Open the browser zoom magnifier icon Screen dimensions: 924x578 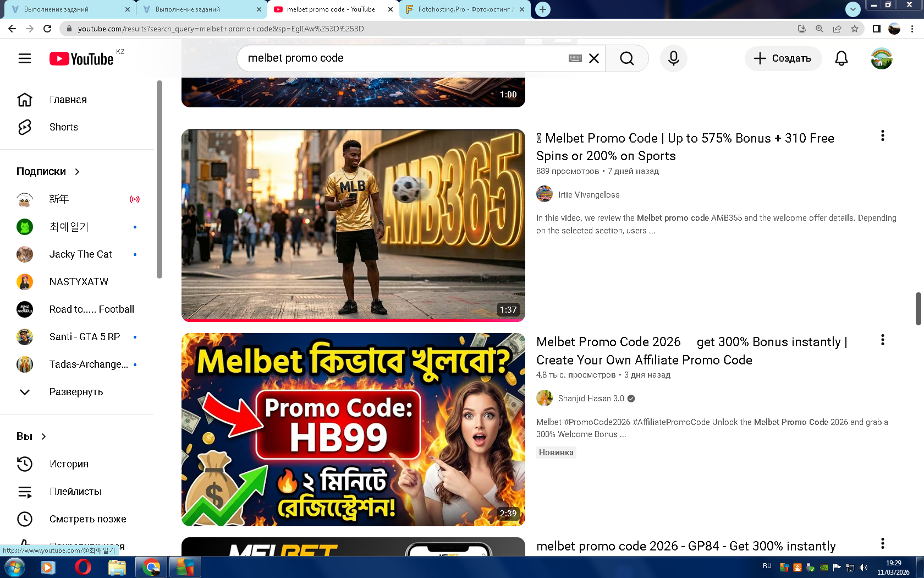pos(820,29)
